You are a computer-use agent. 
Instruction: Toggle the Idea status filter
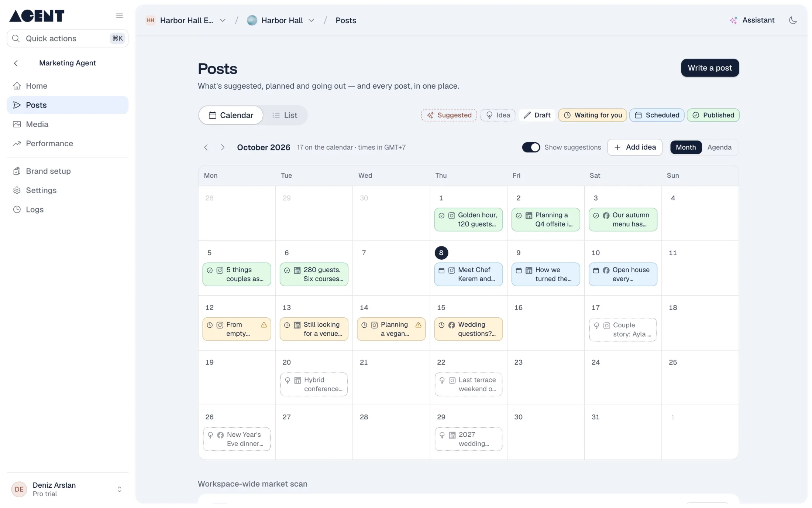pyautogui.click(x=498, y=115)
